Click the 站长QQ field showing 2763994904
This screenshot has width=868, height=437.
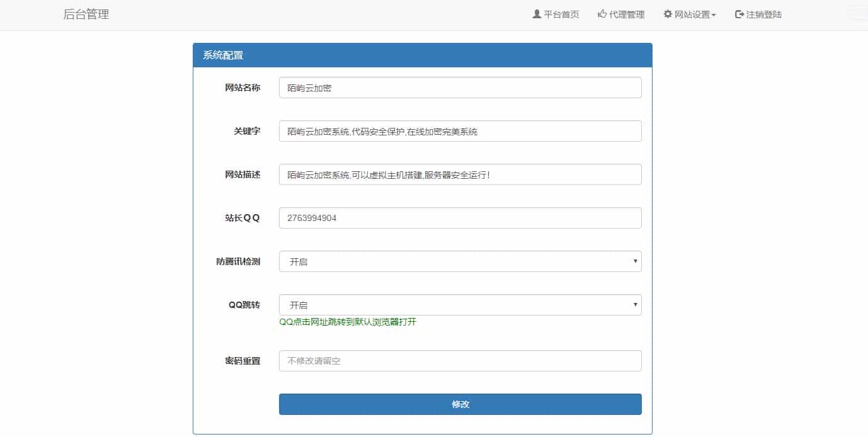tap(460, 217)
